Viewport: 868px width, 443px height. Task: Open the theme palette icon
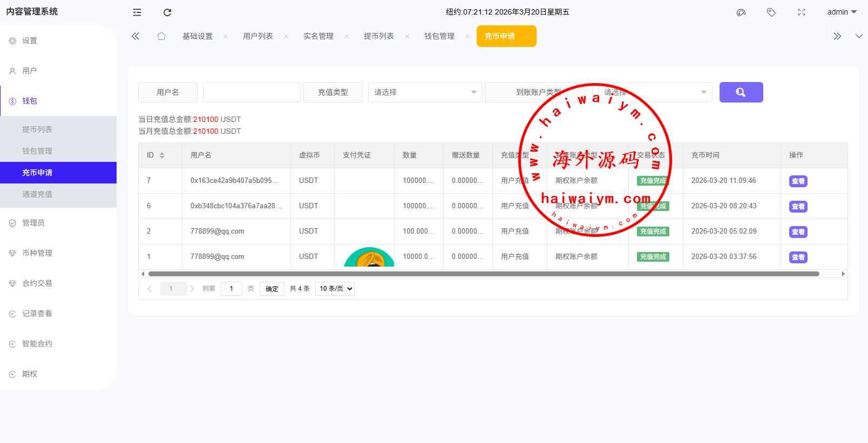(741, 12)
